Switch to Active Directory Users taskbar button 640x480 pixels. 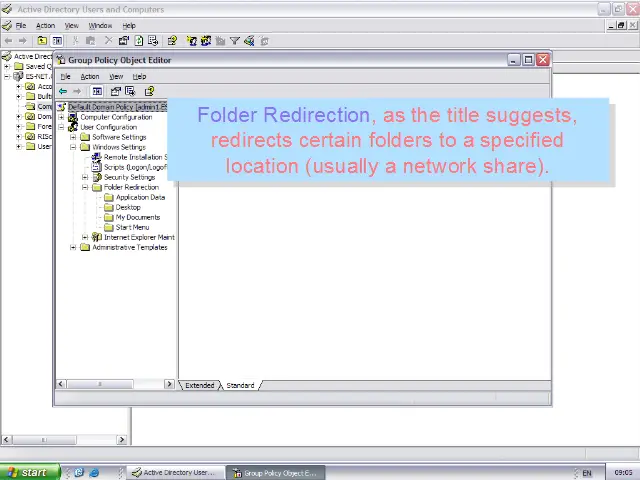pyautogui.click(x=176, y=473)
